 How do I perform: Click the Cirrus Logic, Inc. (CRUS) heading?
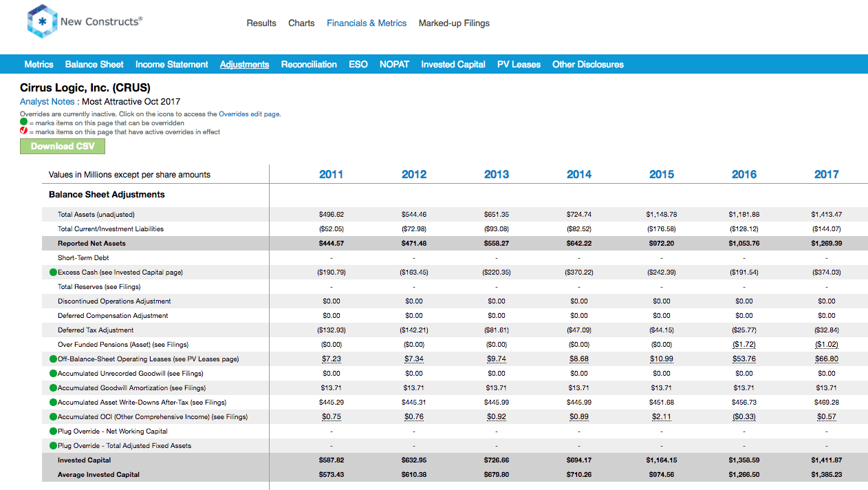click(85, 88)
